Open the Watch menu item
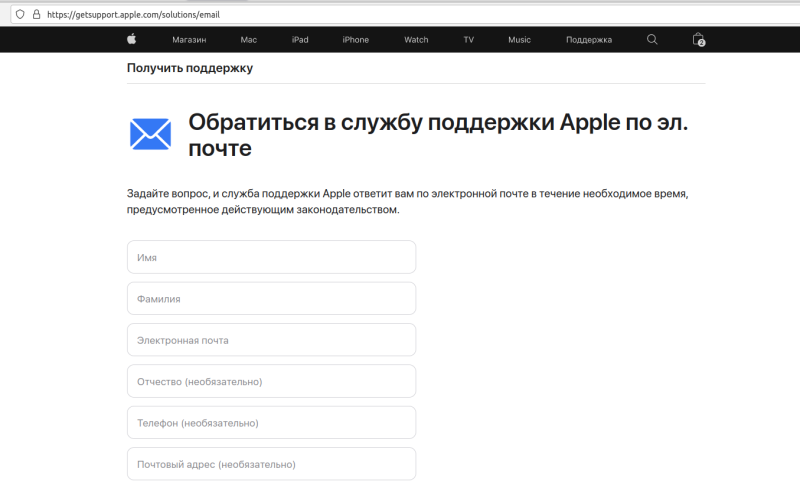The width and height of the screenshot is (800, 485). [416, 40]
